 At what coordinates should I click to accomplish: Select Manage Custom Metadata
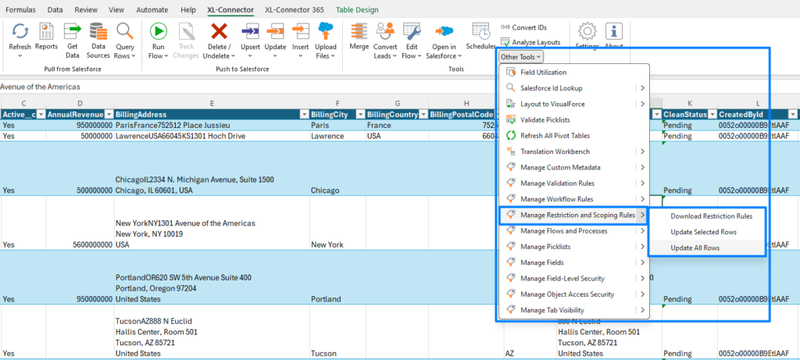(574, 167)
